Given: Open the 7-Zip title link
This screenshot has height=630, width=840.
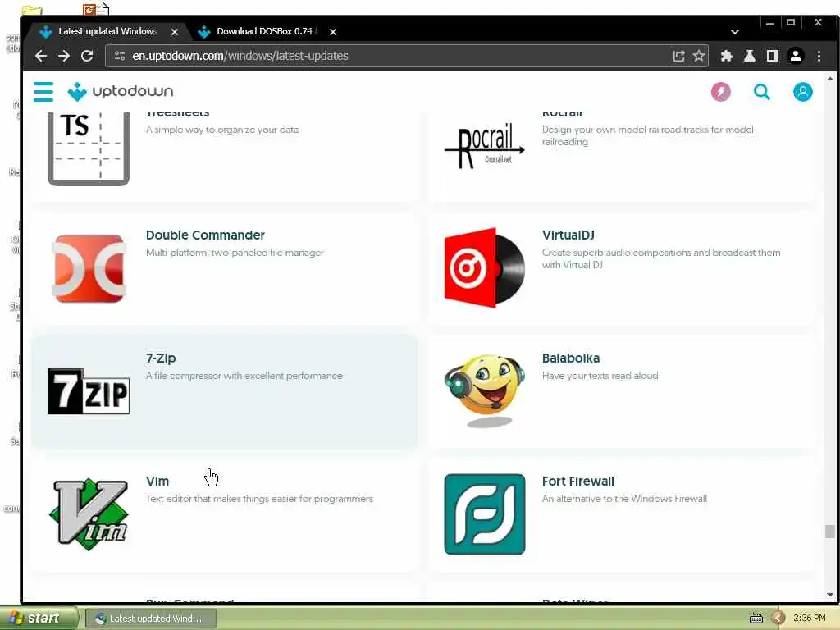Looking at the screenshot, I should coord(161,358).
